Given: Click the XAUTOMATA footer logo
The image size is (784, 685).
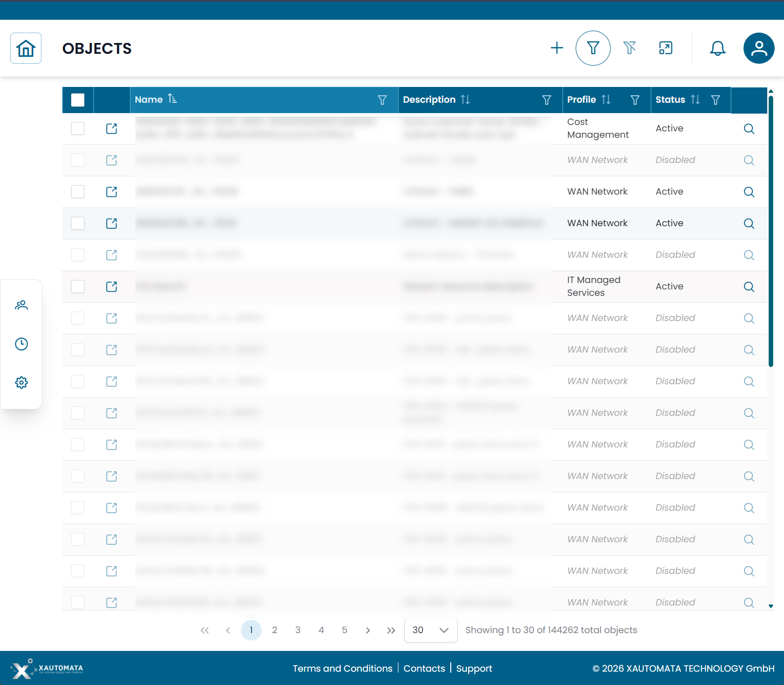Looking at the screenshot, I should pyautogui.click(x=47, y=669).
